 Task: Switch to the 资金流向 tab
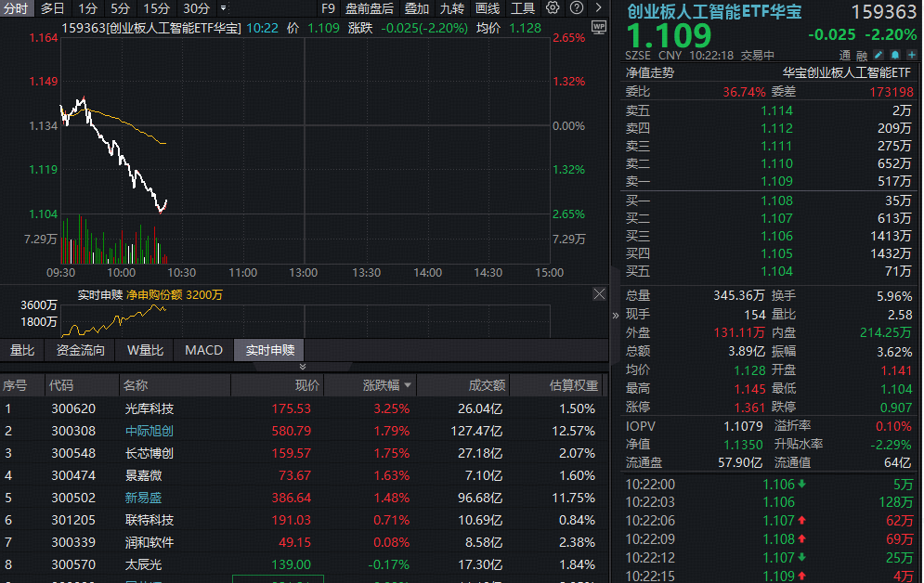pos(81,350)
